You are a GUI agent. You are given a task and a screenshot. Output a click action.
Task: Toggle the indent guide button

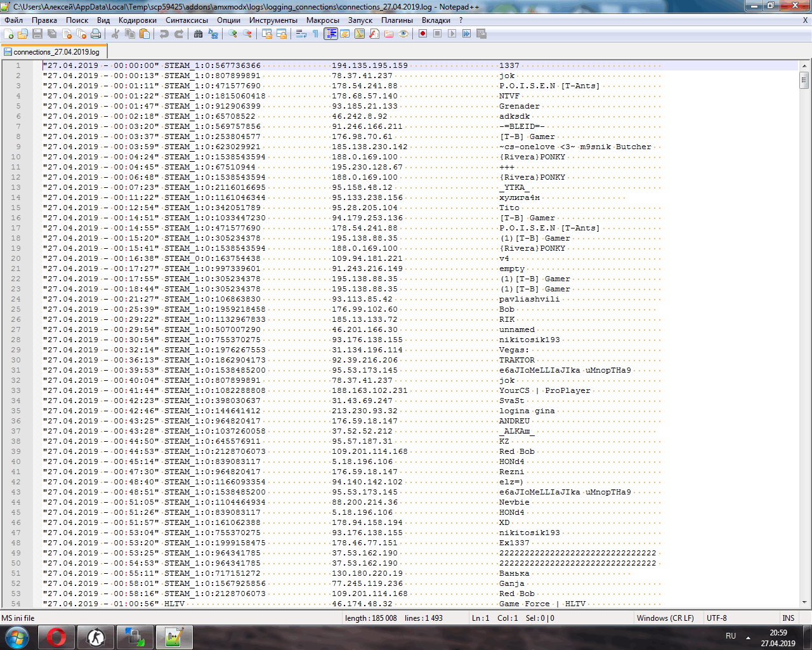pyautogui.click(x=331, y=34)
